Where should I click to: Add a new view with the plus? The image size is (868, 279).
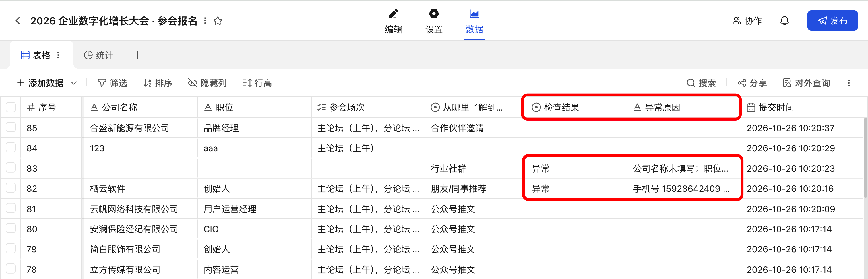(137, 55)
